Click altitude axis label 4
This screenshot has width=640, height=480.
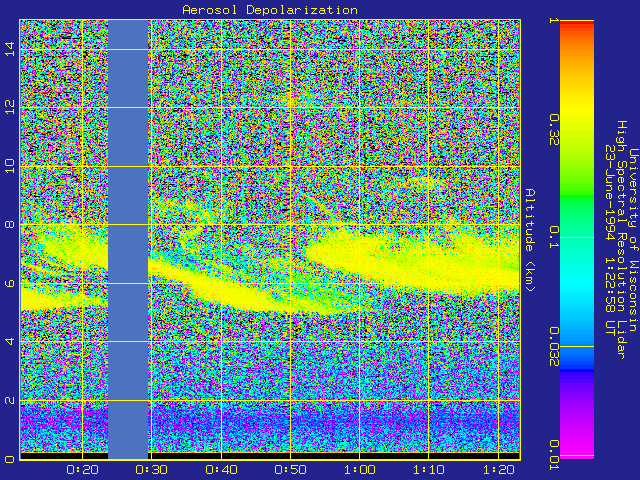tap(10, 341)
